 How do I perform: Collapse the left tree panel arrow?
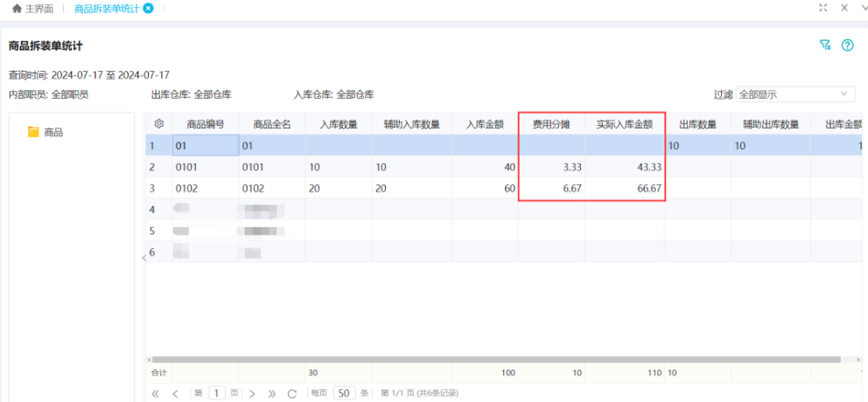[x=143, y=258]
